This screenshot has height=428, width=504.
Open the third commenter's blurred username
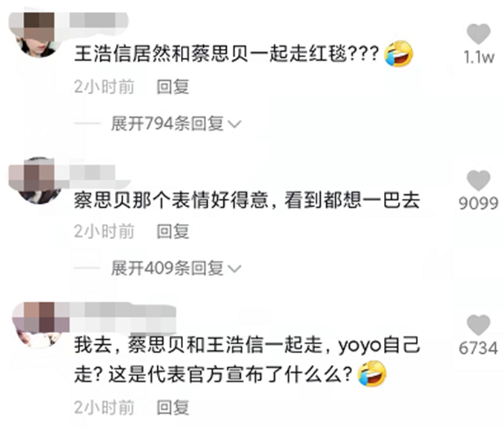(x=122, y=317)
